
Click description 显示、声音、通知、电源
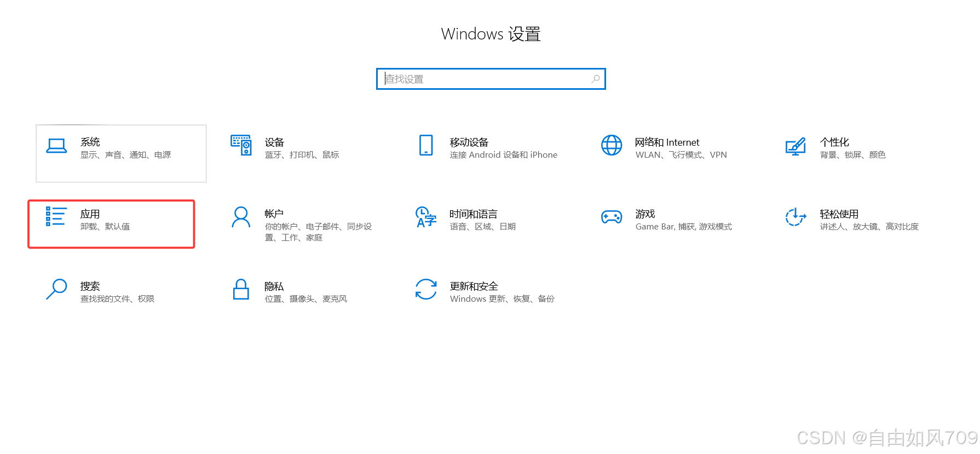[126, 155]
